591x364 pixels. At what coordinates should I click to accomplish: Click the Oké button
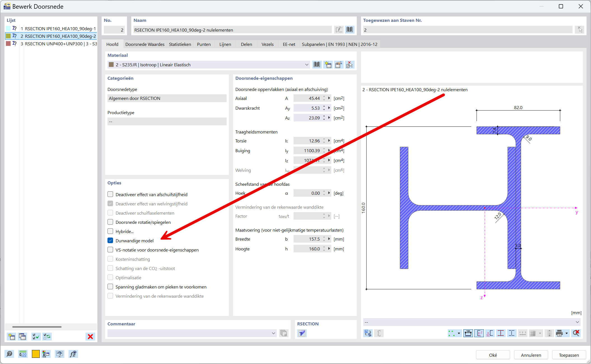click(493, 355)
